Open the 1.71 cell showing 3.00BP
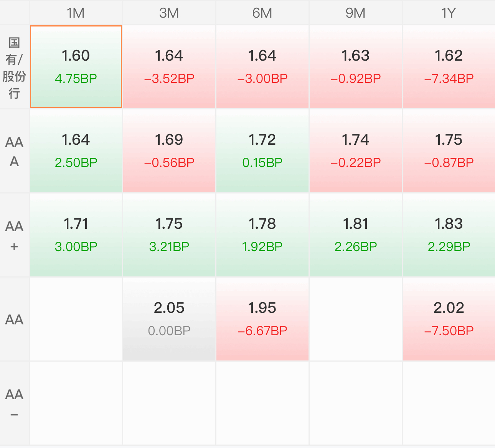 [76, 235]
